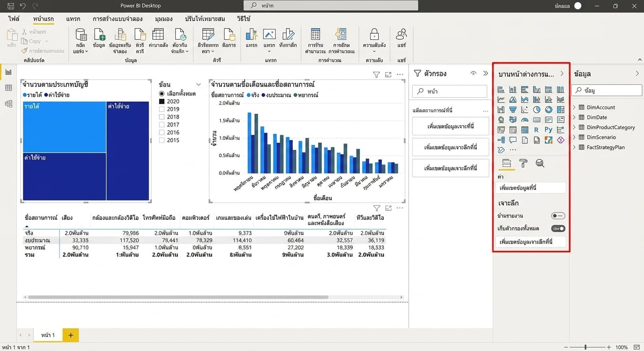This screenshot has height=351, width=644.
Task: Choose the Q&A speech bubble visual
Action: click(x=513, y=140)
